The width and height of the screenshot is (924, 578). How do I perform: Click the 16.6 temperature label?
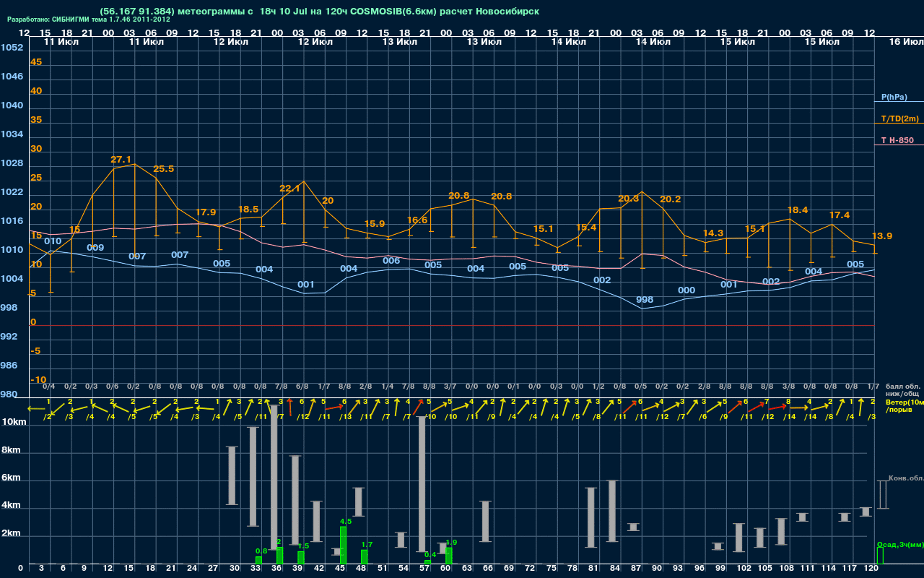tap(417, 220)
